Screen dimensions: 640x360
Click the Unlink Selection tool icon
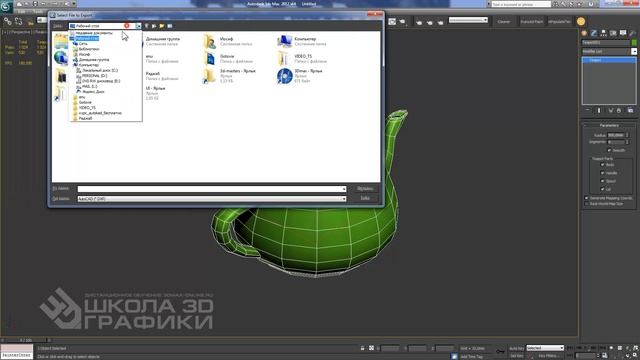(x=18, y=21)
